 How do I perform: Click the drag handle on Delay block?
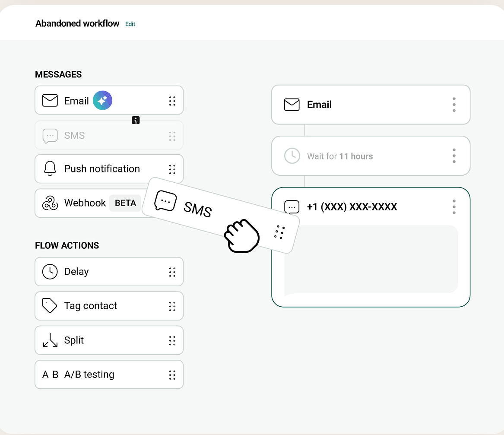(172, 272)
